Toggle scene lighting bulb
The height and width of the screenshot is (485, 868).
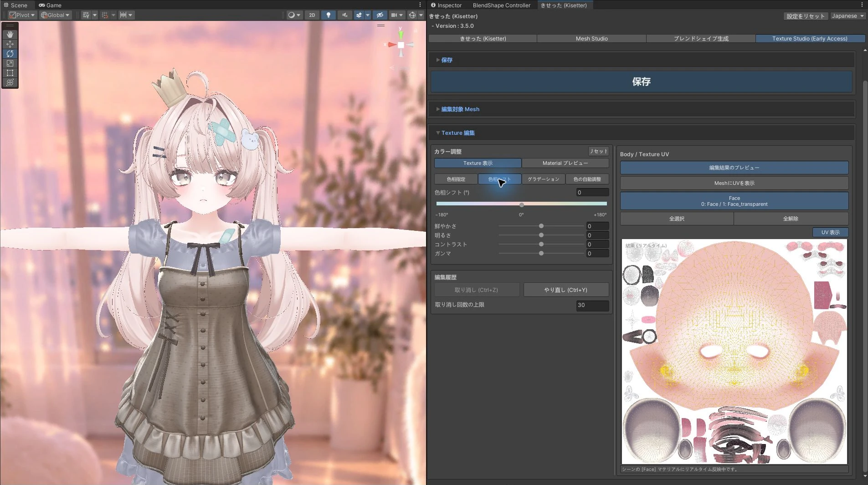pyautogui.click(x=329, y=15)
